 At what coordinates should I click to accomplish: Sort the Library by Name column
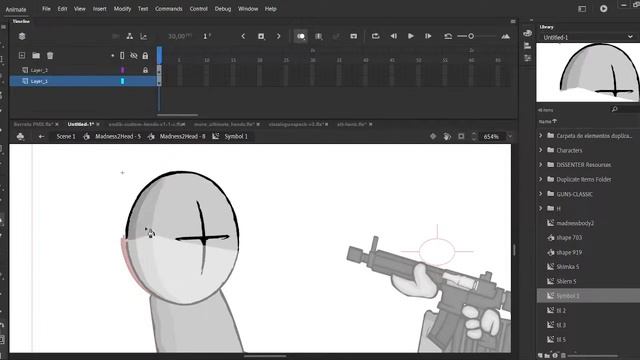click(x=547, y=121)
